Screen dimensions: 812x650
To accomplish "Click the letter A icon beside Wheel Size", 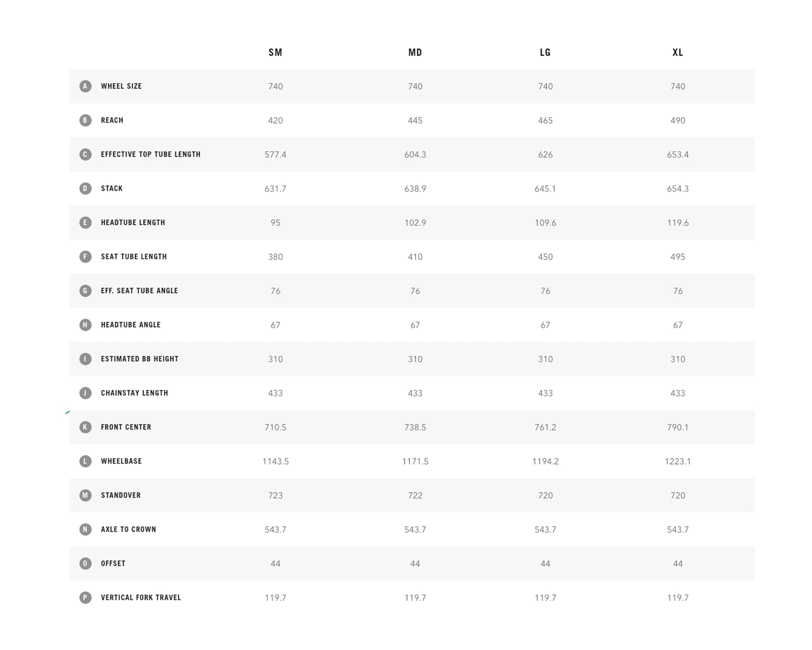I will coord(85,86).
